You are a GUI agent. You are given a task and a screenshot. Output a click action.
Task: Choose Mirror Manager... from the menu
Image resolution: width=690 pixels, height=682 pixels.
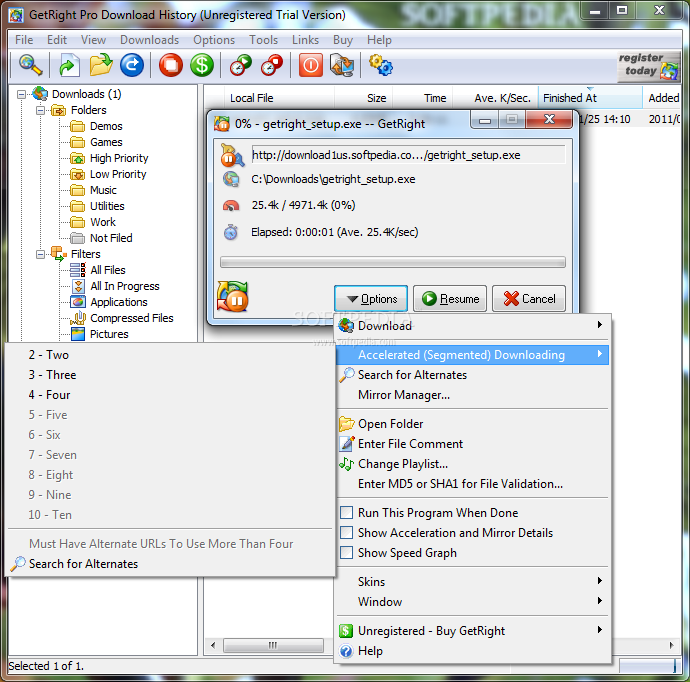473,395
